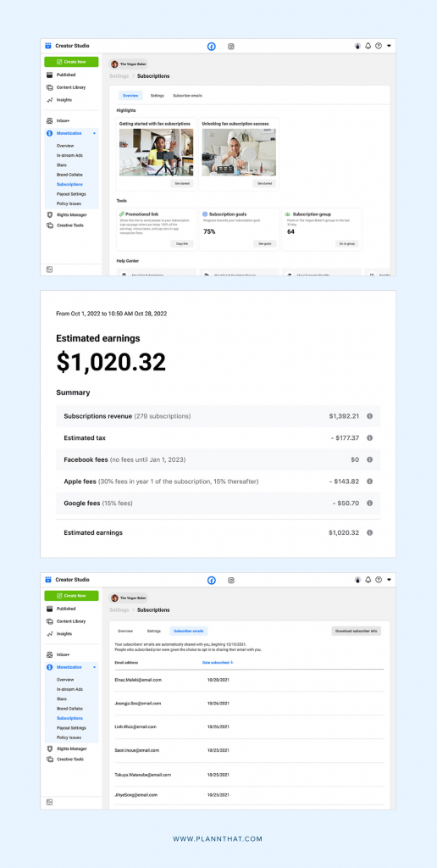Open 'Unlocking fan subscription success' thumbnail

239,153
